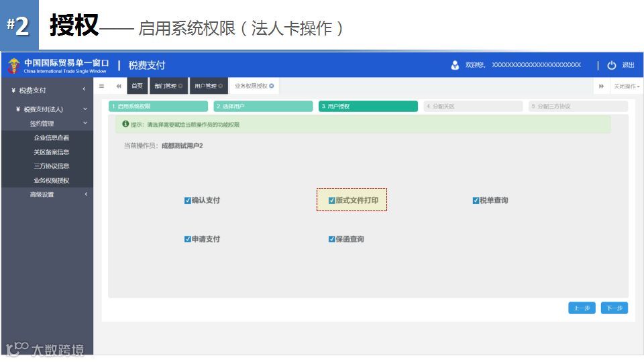The height and width of the screenshot is (362, 644).
Task: Click the Single Window logo emblem
Action: click(14, 66)
